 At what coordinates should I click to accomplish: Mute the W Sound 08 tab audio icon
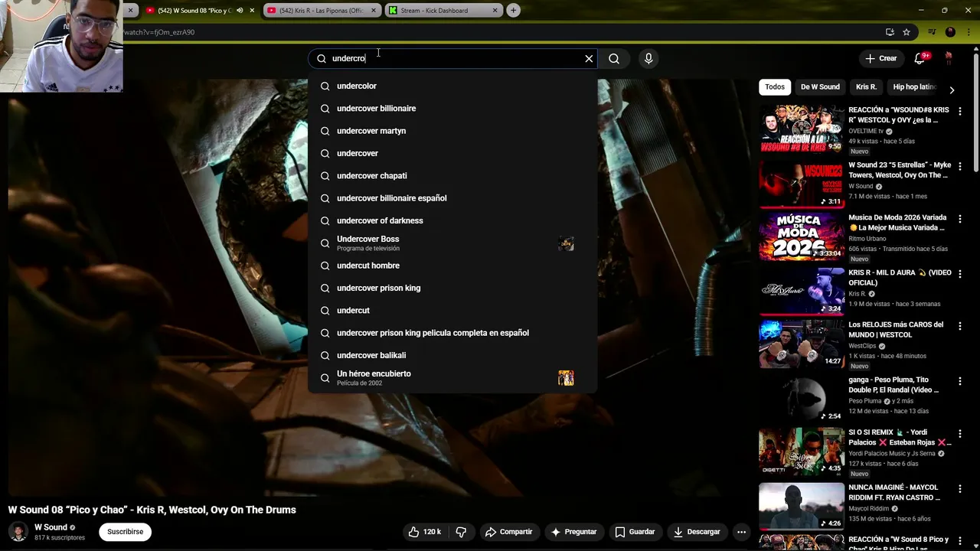point(240,11)
